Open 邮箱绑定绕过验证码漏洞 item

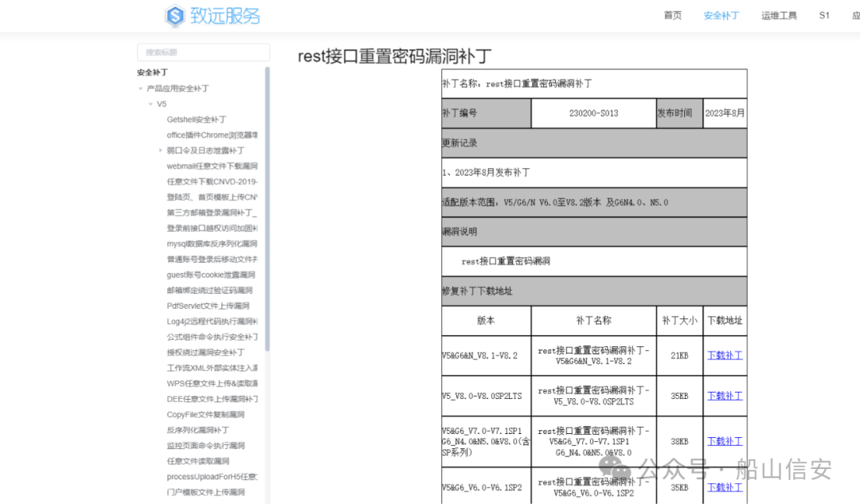pos(209,290)
